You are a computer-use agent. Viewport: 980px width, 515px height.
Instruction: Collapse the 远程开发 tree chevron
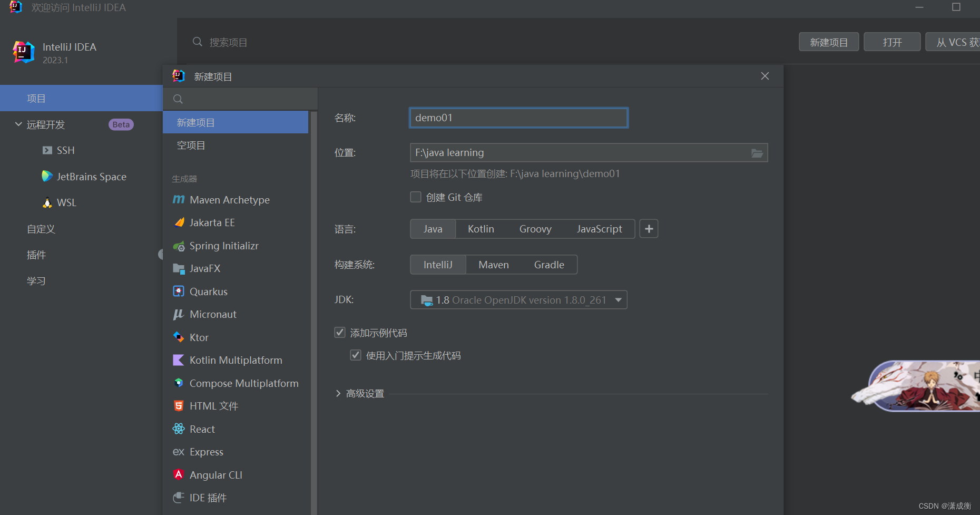[x=18, y=124]
